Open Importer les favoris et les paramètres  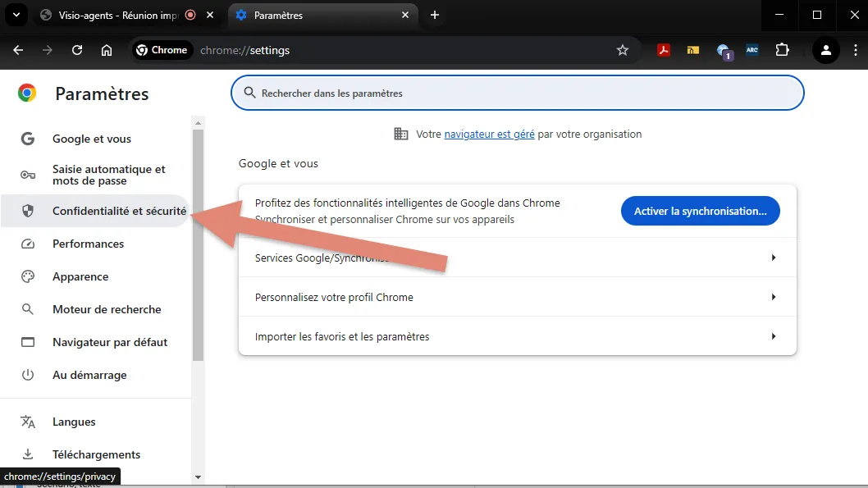coord(518,336)
